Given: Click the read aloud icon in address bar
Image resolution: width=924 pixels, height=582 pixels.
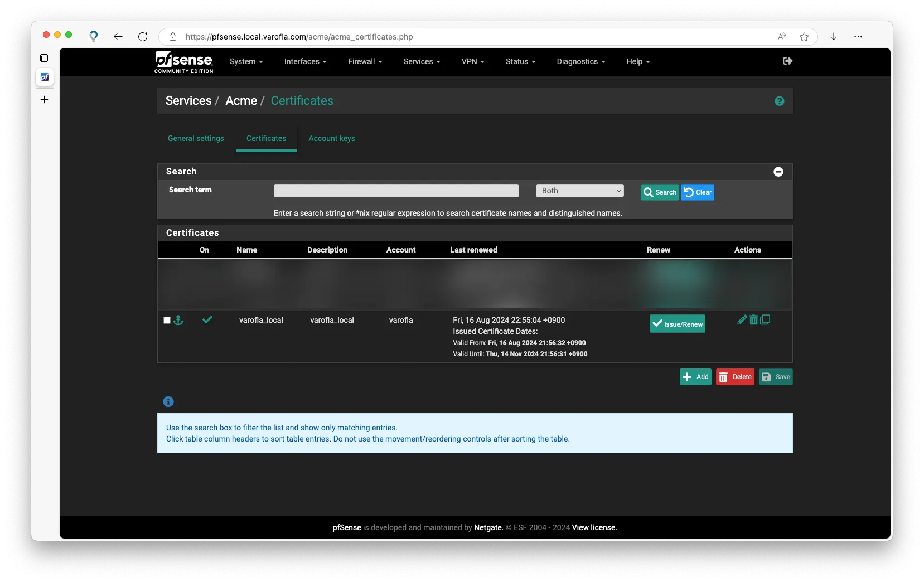Looking at the screenshot, I should tap(782, 37).
